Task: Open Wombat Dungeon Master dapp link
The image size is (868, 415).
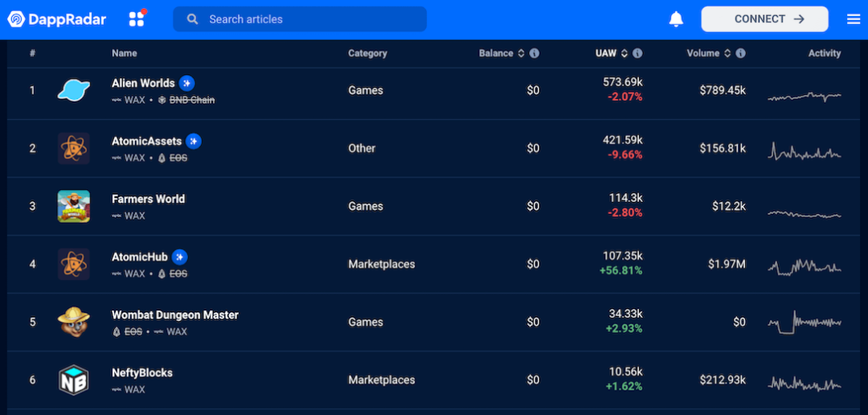Action: pyautogui.click(x=175, y=314)
